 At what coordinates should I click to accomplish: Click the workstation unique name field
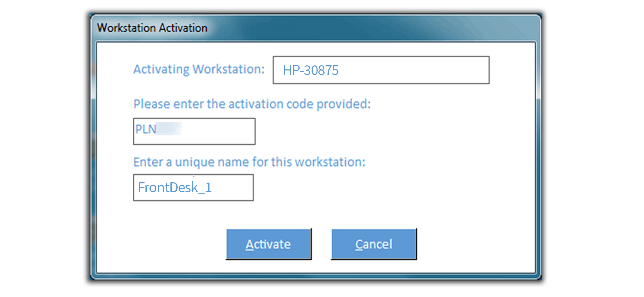click(193, 188)
